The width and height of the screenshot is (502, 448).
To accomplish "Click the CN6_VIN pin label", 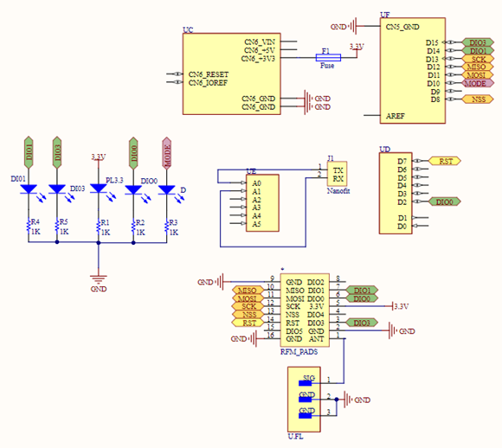I will click(x=260, y=42).
